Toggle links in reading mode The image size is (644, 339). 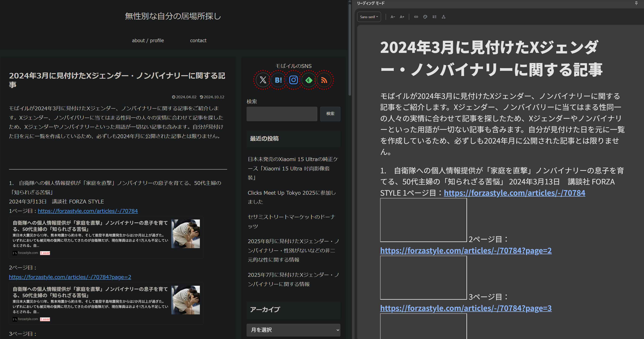pyautogui.click(x=416, y=17)
